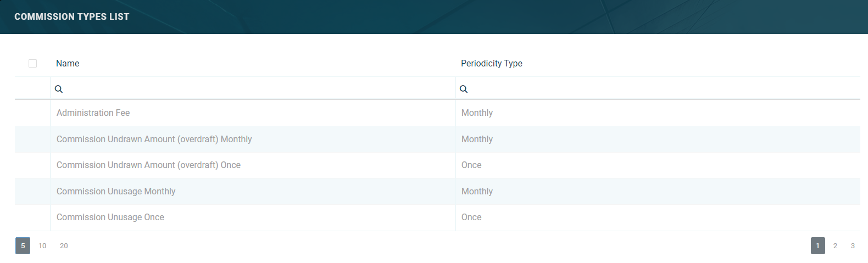This screenshot has width=868, height=263.
Task: Click Monthly periodicity of Administration Fee
Action: (477, 113)
